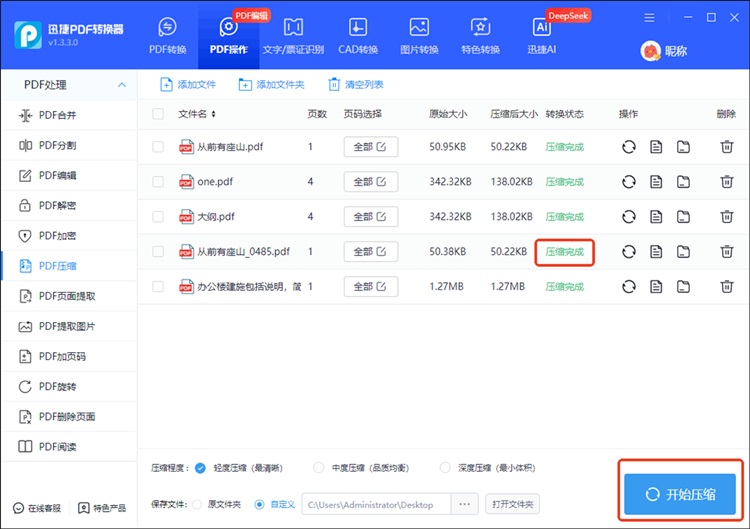The image size is (750, 529).
Task: Collapse the PDF处理 sidebar section
Action: (x=122, y=85)
